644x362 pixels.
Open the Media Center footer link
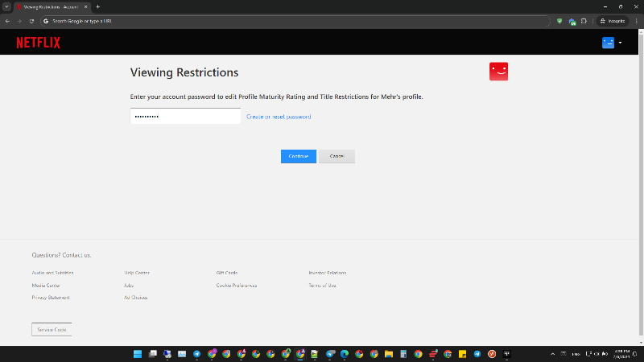pyautogui.click(x=46, y=286)
